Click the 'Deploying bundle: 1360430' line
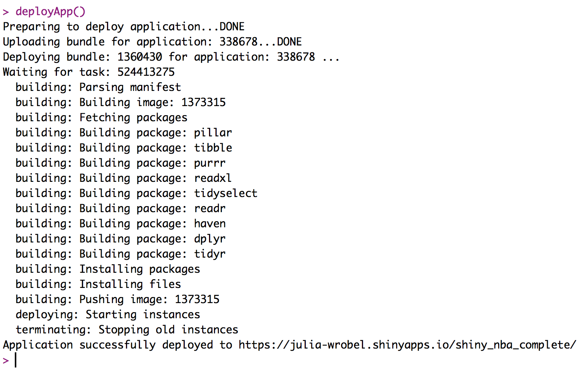 (171, 57)
